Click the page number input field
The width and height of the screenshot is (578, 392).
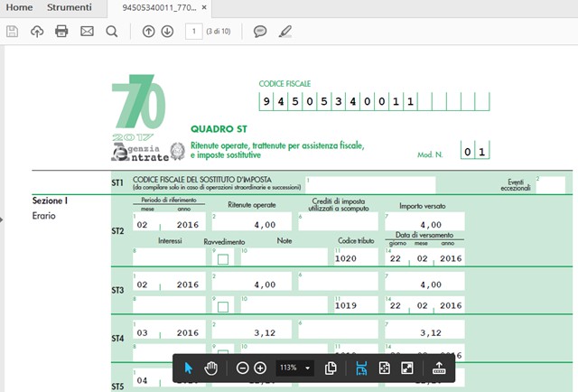coord(193,32)
